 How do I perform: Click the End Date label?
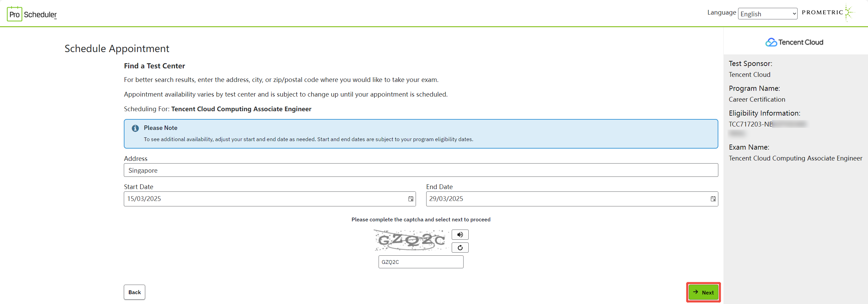coord(439,187)
